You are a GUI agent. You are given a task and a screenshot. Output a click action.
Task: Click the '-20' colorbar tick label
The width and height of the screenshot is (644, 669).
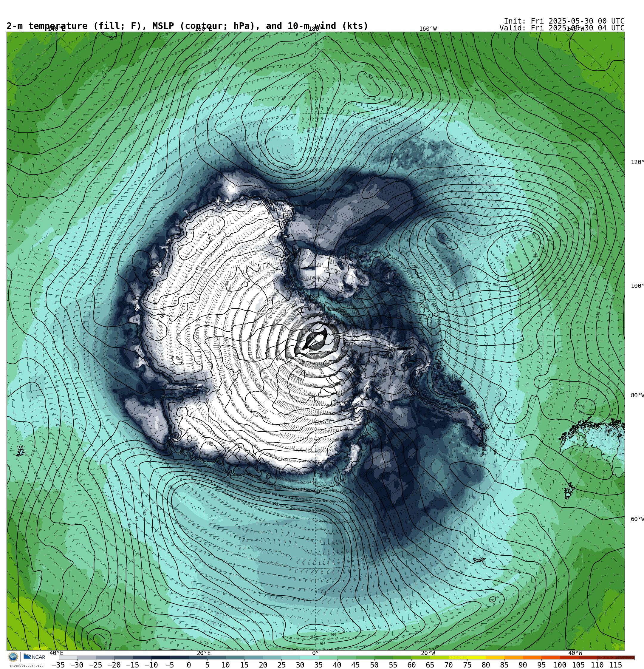[114, 665]
